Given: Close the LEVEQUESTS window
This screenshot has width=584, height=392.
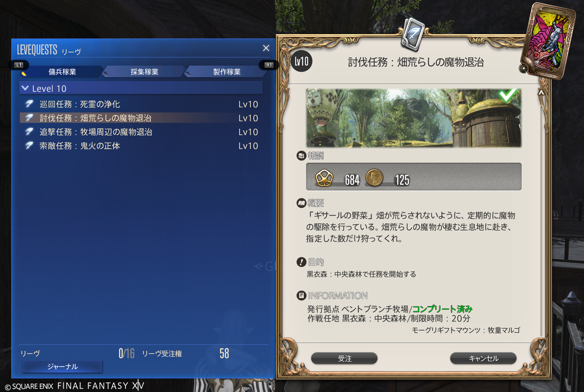Looking at the screenshot, I should pyautogui.click(x=266, y=48).
